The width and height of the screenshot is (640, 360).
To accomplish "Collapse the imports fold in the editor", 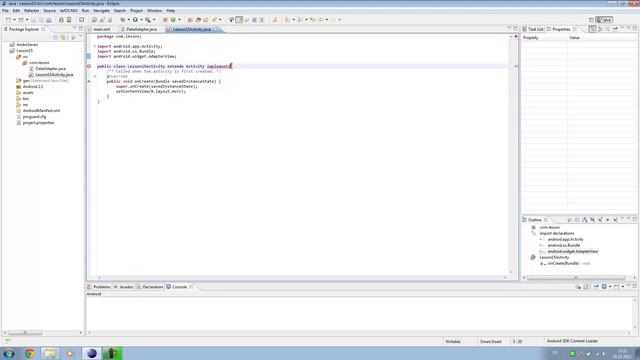I will click(x=95, y=47).
